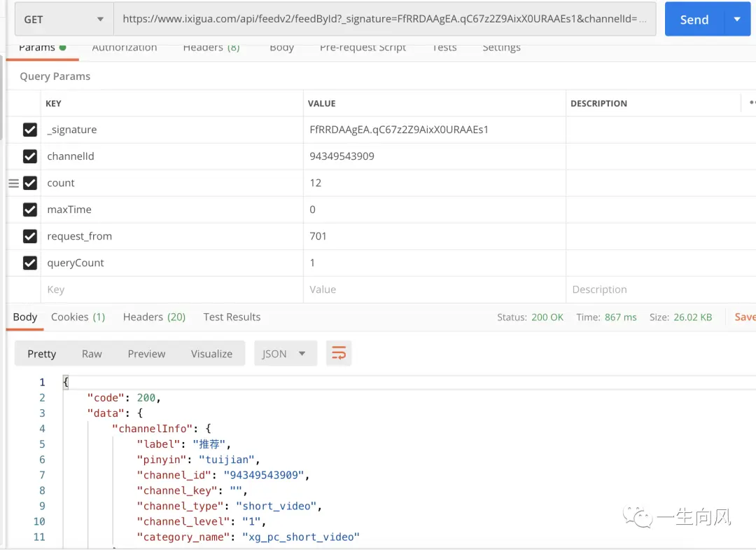Open the Cookies (1) tab
Viewport: 756px width, 550px height.
(78, 317)
